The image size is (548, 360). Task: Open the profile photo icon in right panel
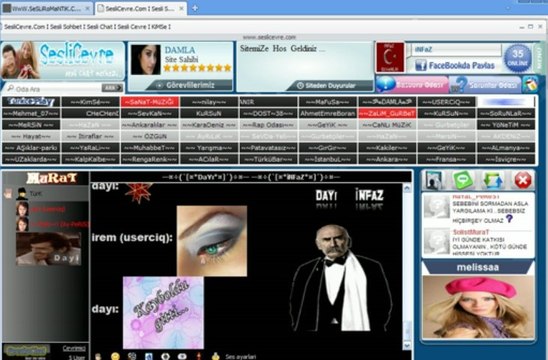(x=433, y=180)
